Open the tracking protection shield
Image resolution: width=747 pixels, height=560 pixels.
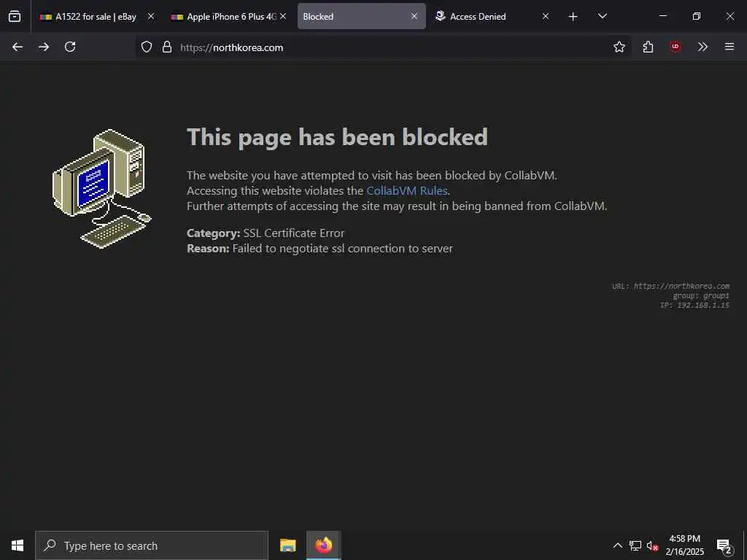coord(147,47)
